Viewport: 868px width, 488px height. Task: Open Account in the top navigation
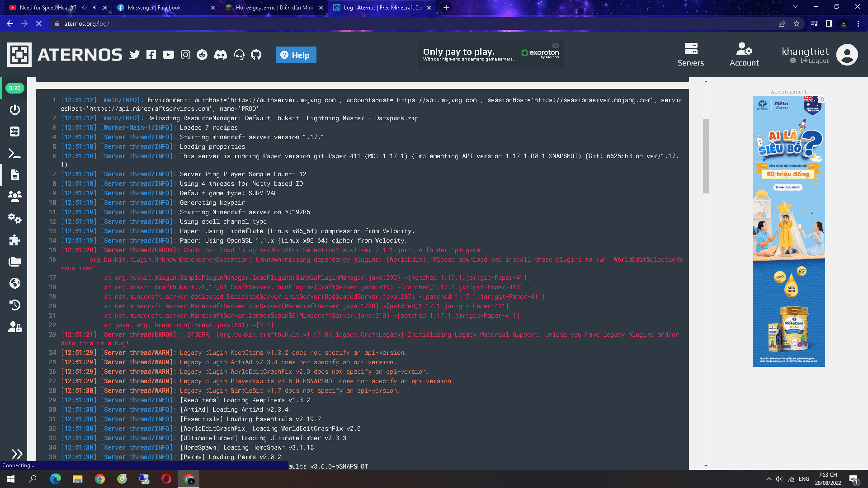[744, 54]
